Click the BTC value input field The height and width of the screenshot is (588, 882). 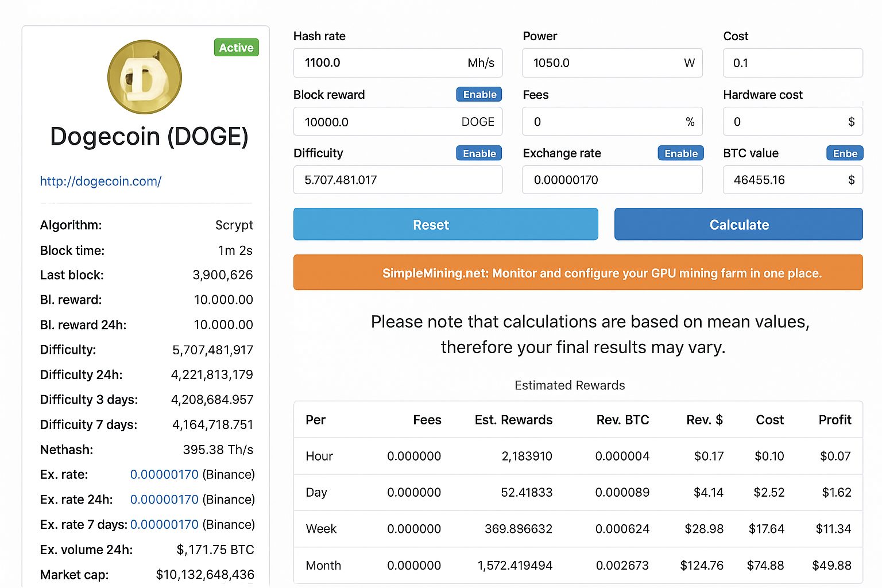792,180
